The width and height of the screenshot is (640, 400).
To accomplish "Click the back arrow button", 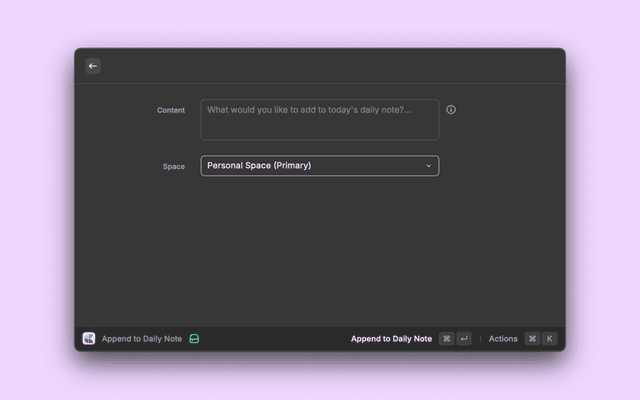I will (x=93, y=66).
